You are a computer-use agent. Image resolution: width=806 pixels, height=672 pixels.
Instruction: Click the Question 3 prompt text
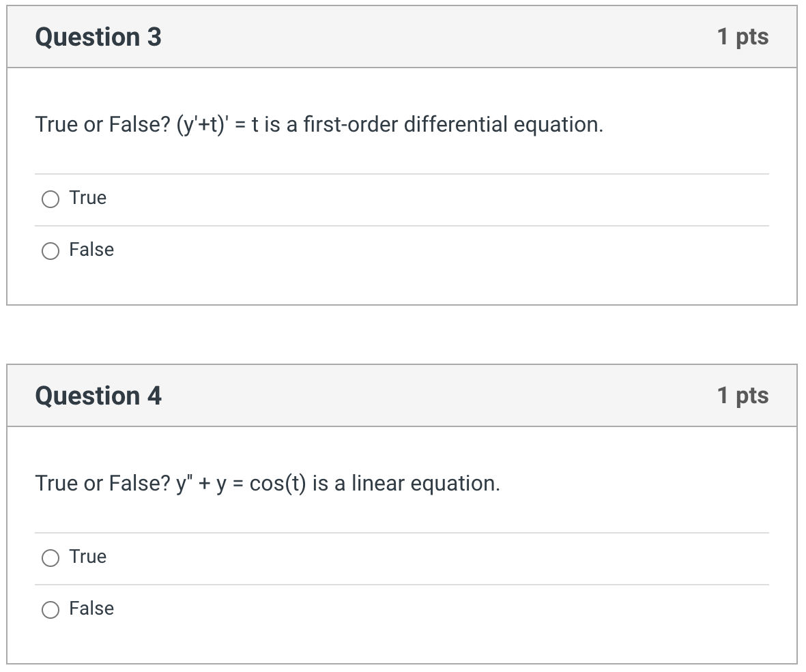(318, 124)
